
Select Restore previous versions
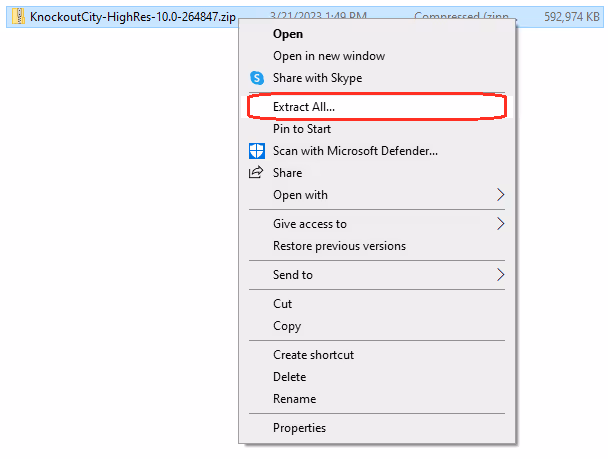point(377,246)
